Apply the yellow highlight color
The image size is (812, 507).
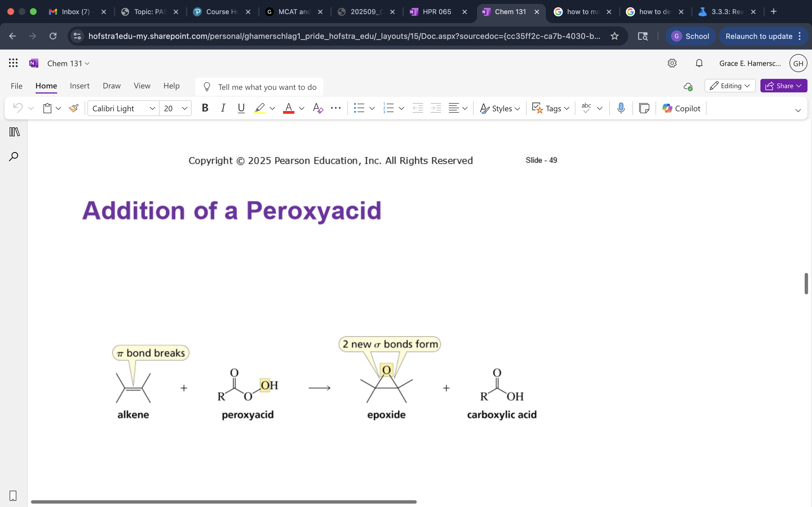[x=259, y=108]
